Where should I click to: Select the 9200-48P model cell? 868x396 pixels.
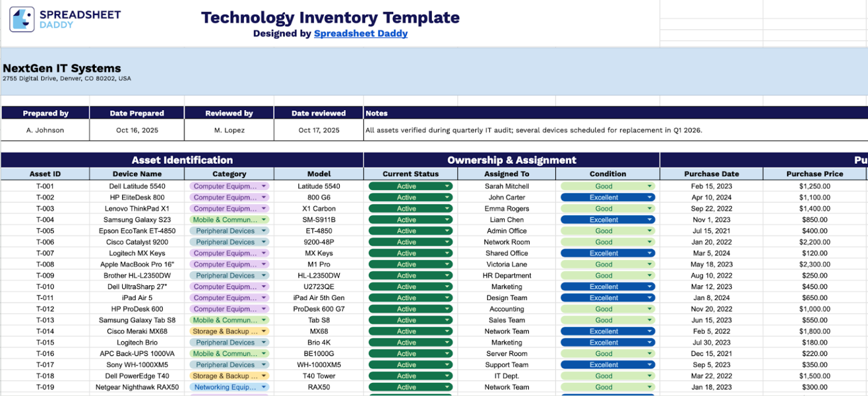point(319,242)
